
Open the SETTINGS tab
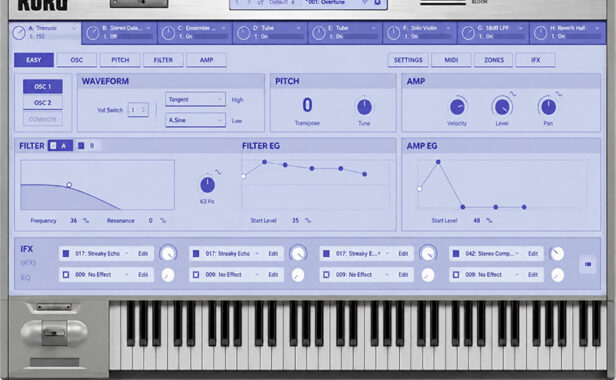(408, 60)
